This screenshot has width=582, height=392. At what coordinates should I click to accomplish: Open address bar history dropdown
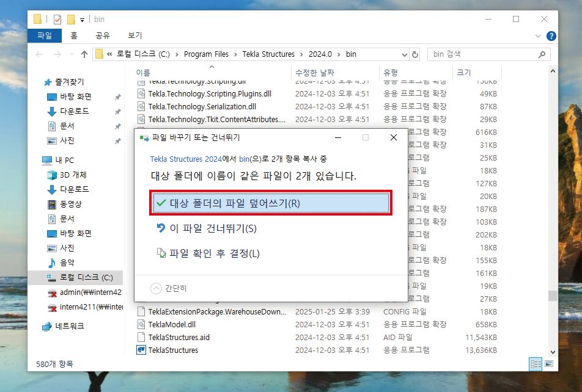pos(405,54)
